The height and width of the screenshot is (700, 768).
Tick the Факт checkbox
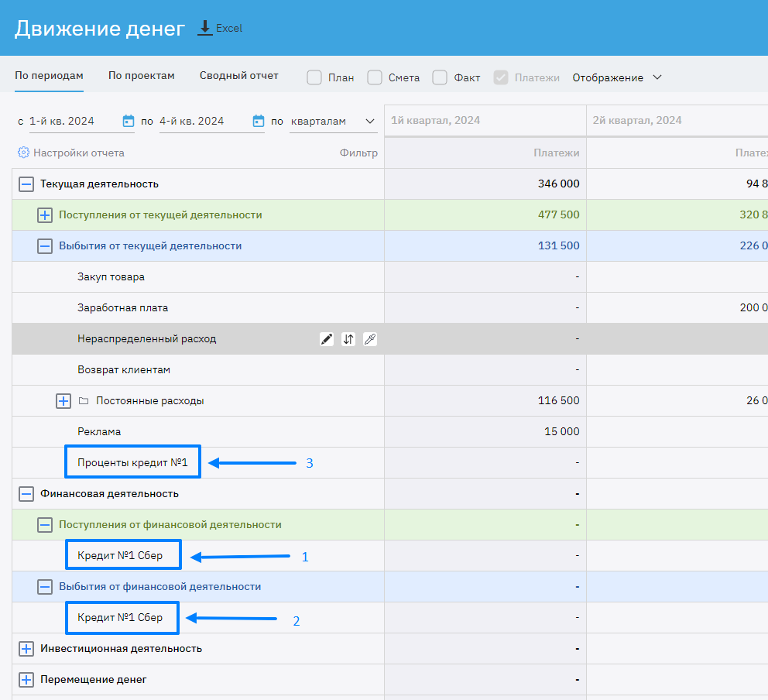[x=440, y=77]
